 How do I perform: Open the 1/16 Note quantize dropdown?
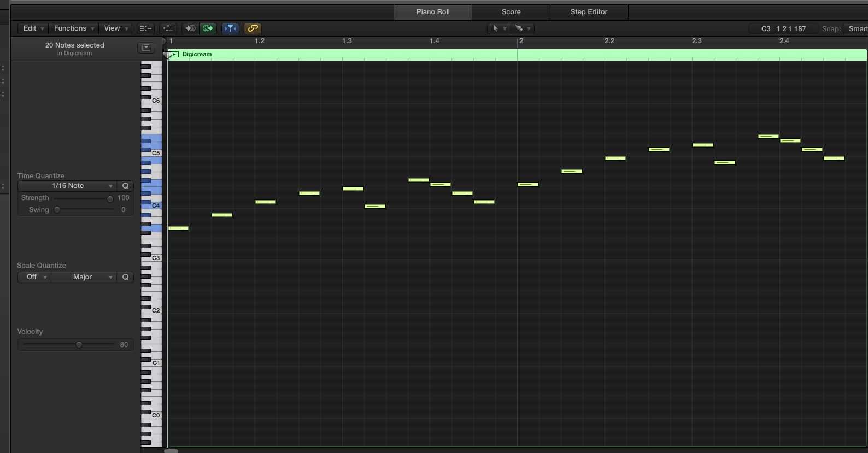tap(67, 186)
